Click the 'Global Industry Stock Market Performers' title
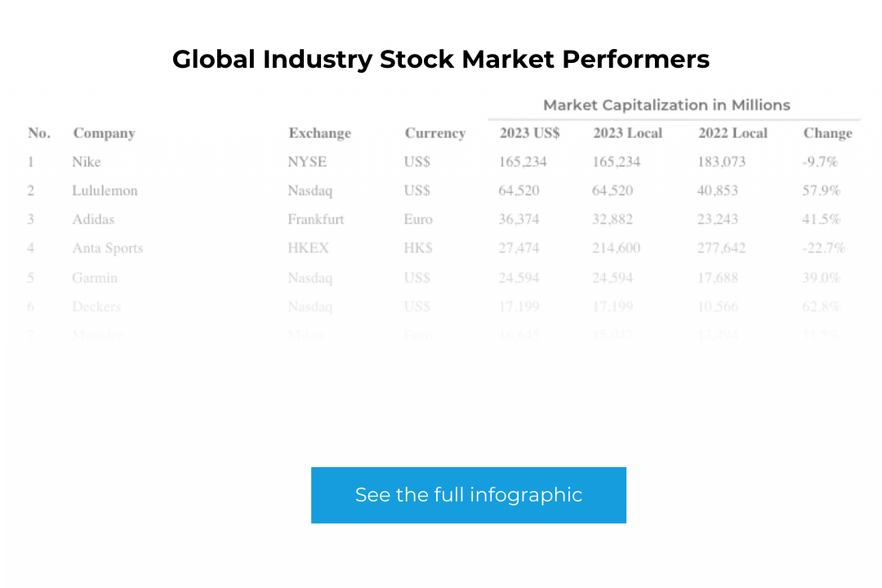This screenshot has height=588, width=882. [440, 59]
